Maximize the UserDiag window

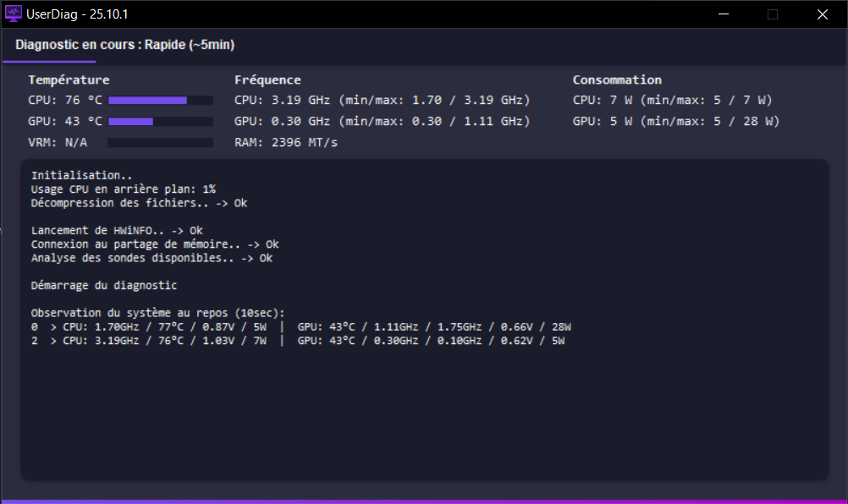(772, 14)
